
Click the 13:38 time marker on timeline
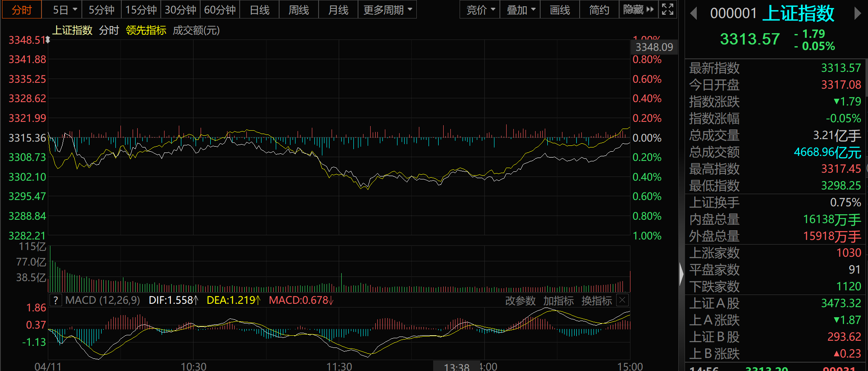[x=457, y=367]
